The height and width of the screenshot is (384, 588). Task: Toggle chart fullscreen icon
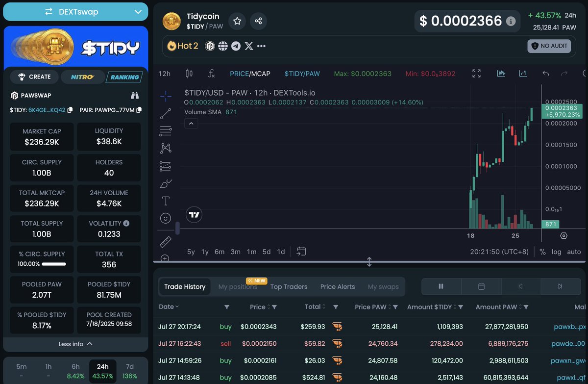476,74
